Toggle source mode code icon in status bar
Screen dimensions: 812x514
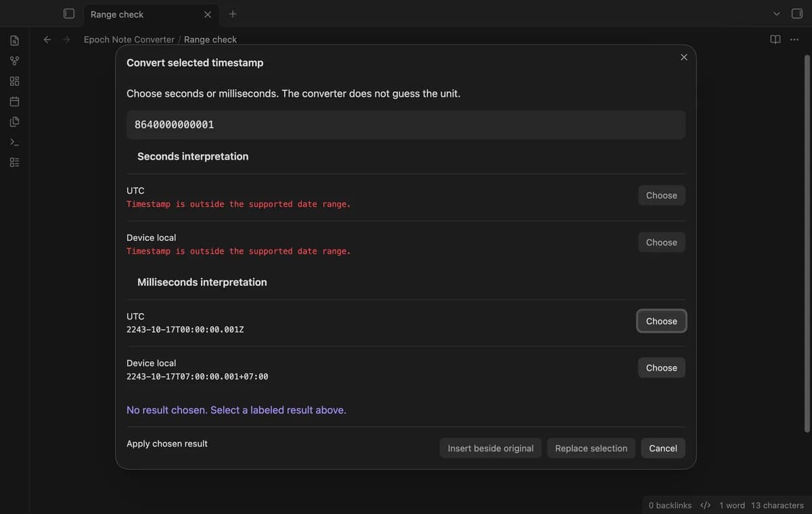point(705,505)
